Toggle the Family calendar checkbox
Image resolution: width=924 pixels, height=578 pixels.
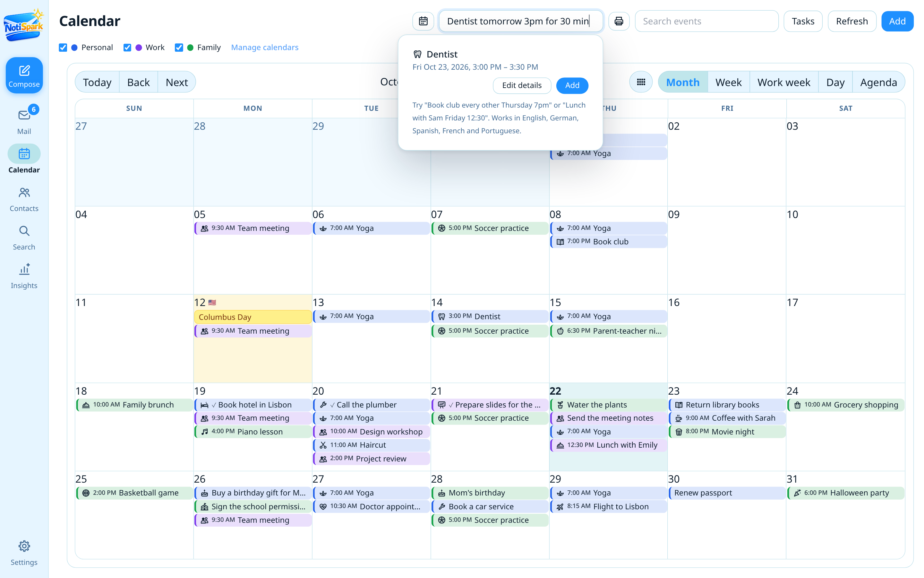(x=179, y=48)
